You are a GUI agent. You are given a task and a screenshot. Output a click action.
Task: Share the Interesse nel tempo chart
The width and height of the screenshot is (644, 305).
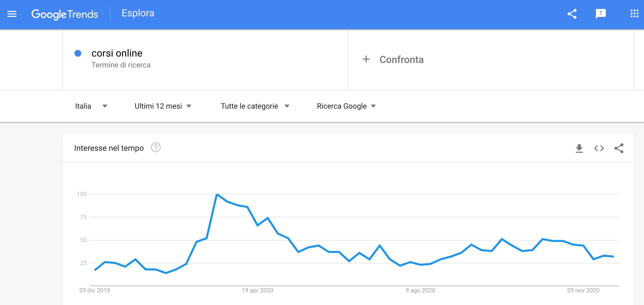619,148
